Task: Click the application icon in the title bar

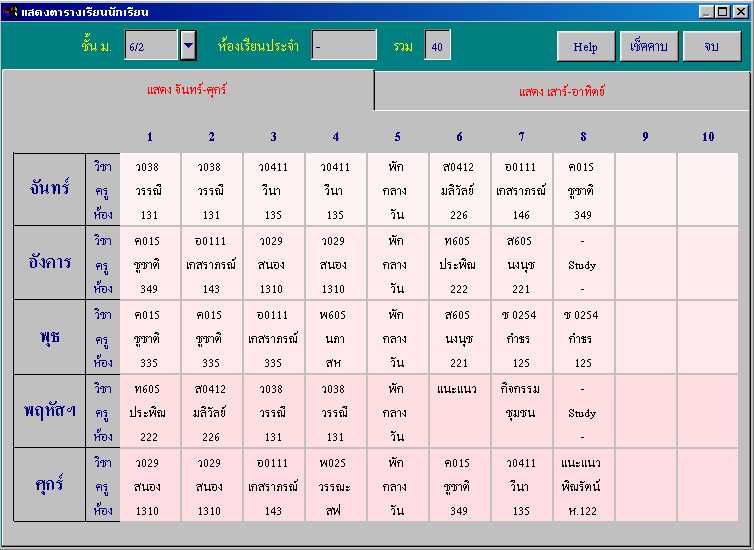Action: 11,11
